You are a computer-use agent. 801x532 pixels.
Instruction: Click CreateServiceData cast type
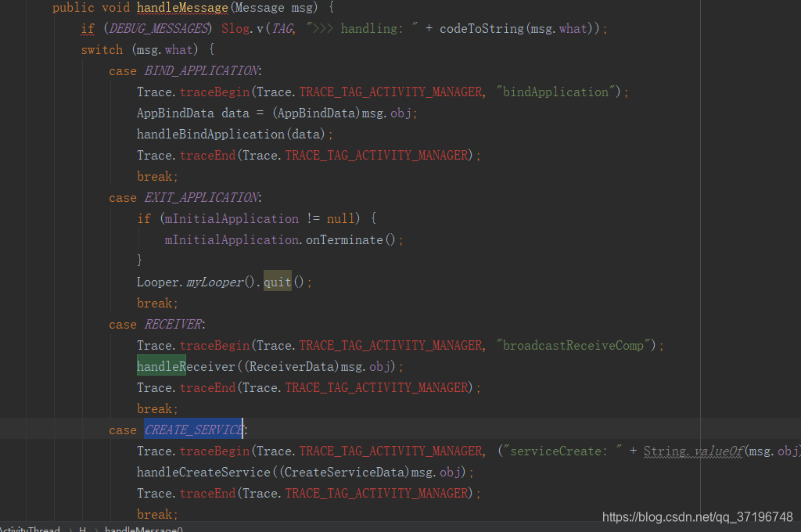344,472
